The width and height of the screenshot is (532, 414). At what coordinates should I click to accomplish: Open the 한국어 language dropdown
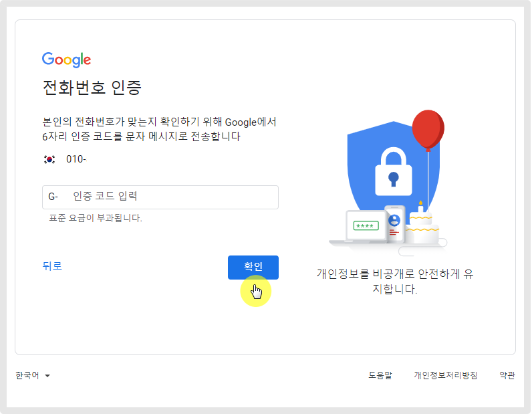33,376
